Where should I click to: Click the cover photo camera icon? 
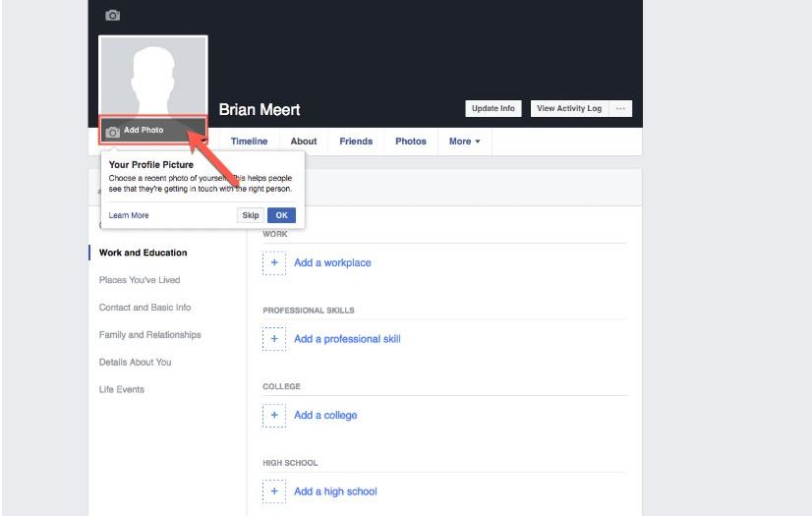112,16
